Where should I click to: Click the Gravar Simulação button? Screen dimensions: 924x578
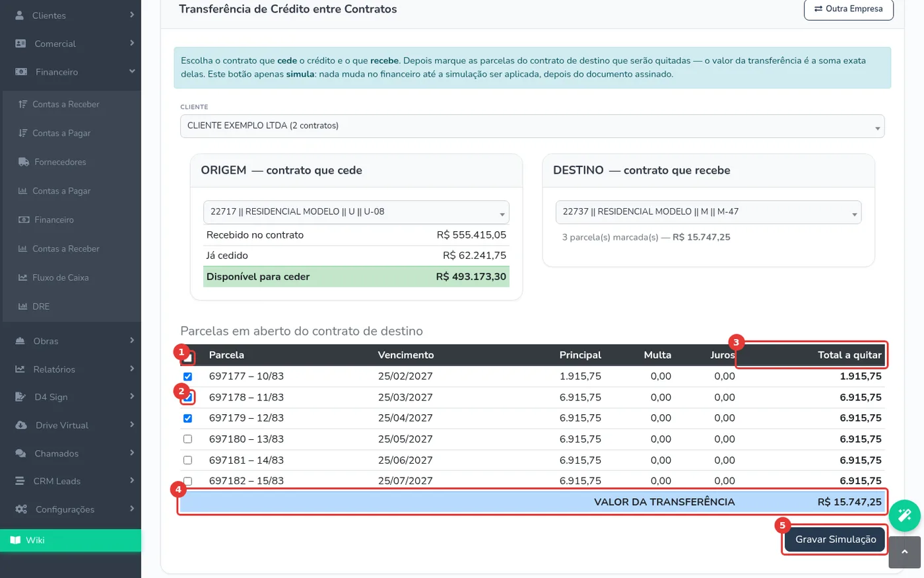(x=835, y=540)
